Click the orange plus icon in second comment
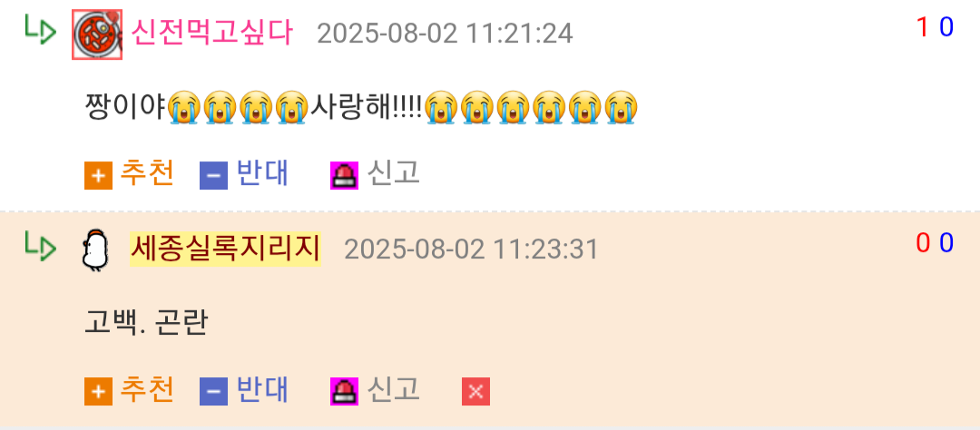Viewport: 980px width, 430px height. 98,391
